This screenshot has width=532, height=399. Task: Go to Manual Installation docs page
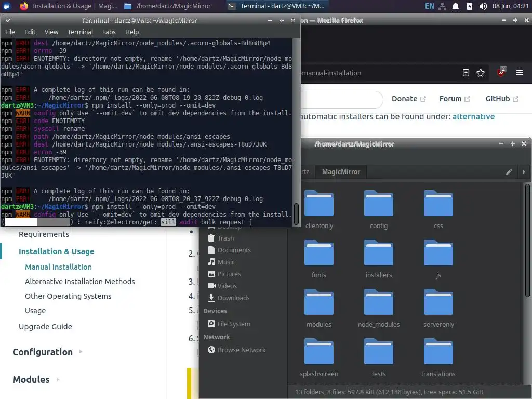[x=58, y=267]
